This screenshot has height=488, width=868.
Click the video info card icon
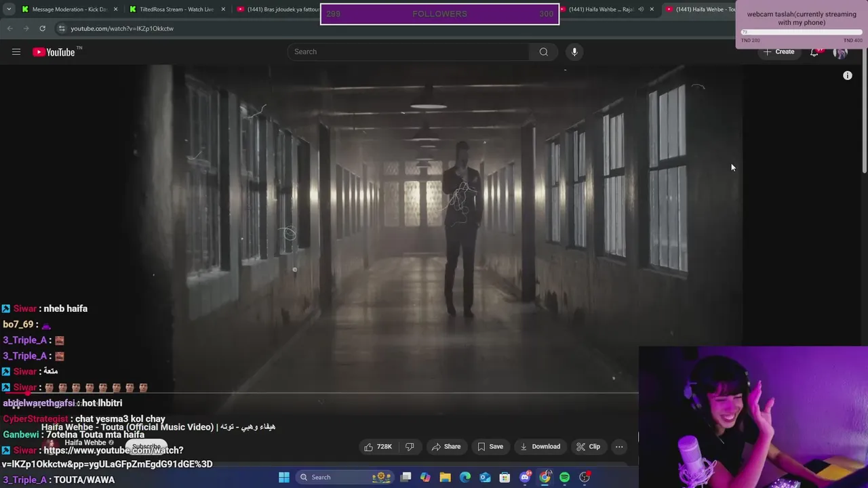coord(847,76)
